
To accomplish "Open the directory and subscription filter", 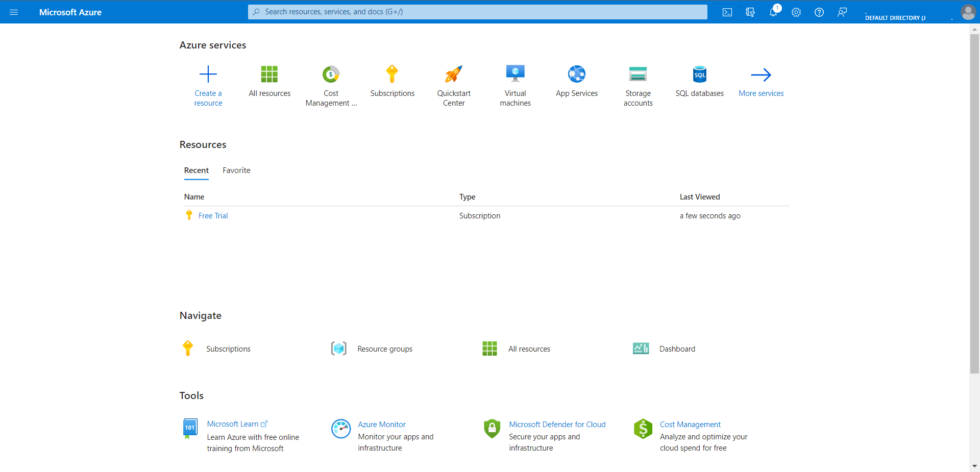I will coord(750,12).
